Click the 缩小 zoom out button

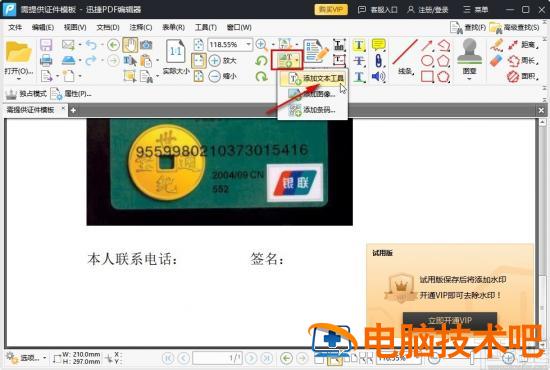point(223,76)
